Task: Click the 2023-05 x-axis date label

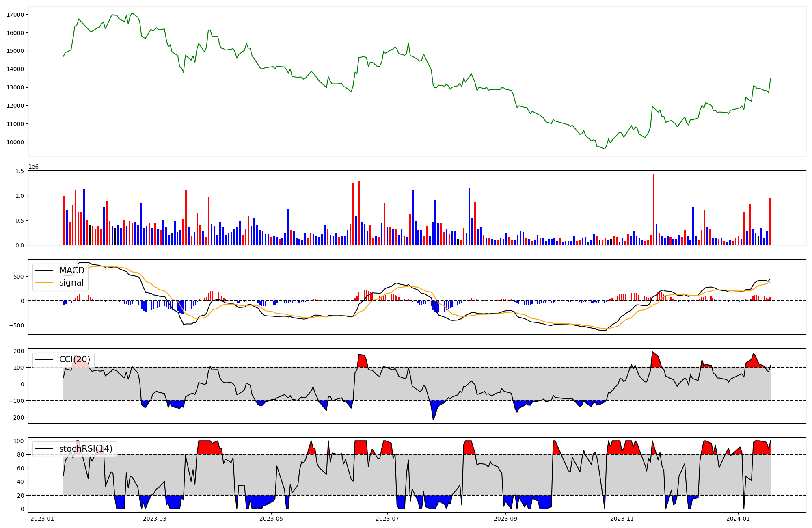Action: click(271, 519)
